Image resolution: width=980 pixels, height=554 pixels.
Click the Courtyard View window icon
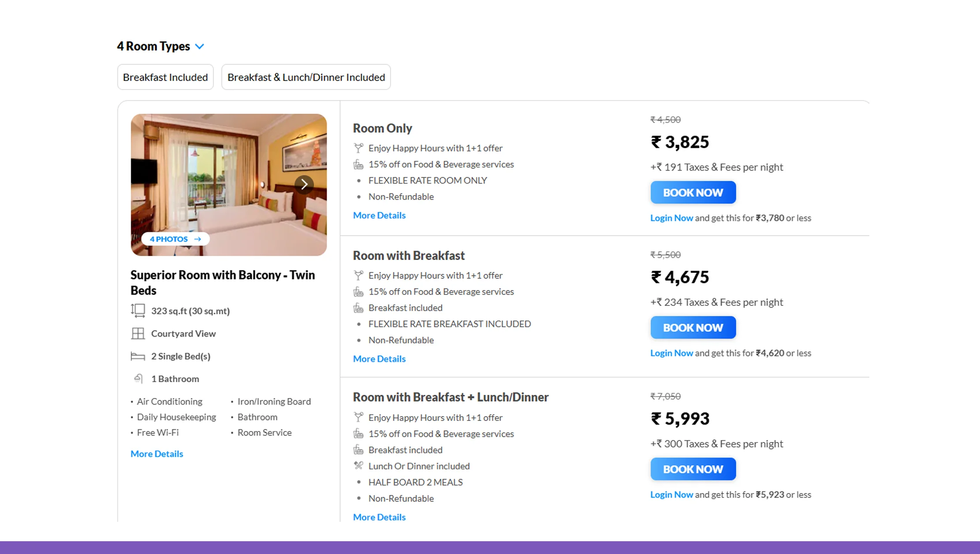[138, 333]
